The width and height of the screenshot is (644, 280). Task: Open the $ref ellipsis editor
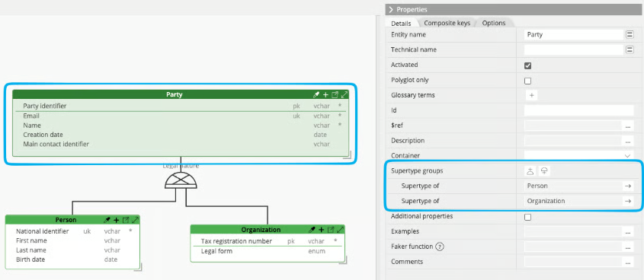[x=628, y=126]
